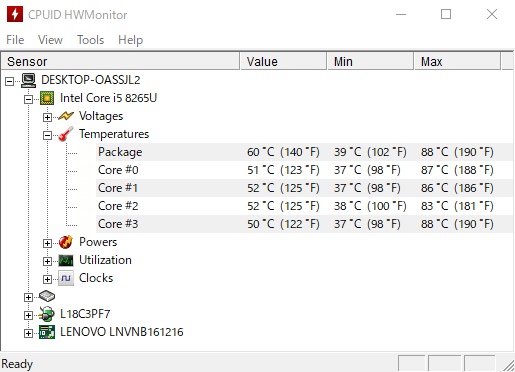Viewport: 515px width, 372px height.
Task: Expand the Clocks node
Action: click(x=47, y=279)
